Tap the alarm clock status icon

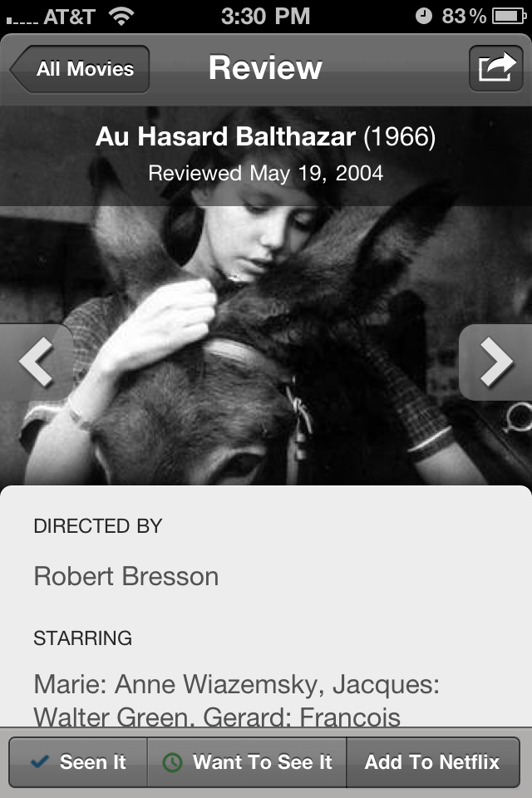click(x=424, y=17)
